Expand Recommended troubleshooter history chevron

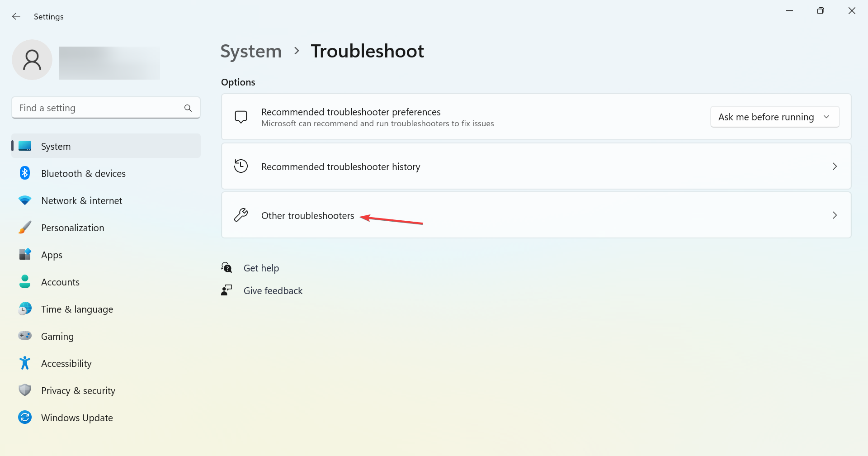point(835,166)
